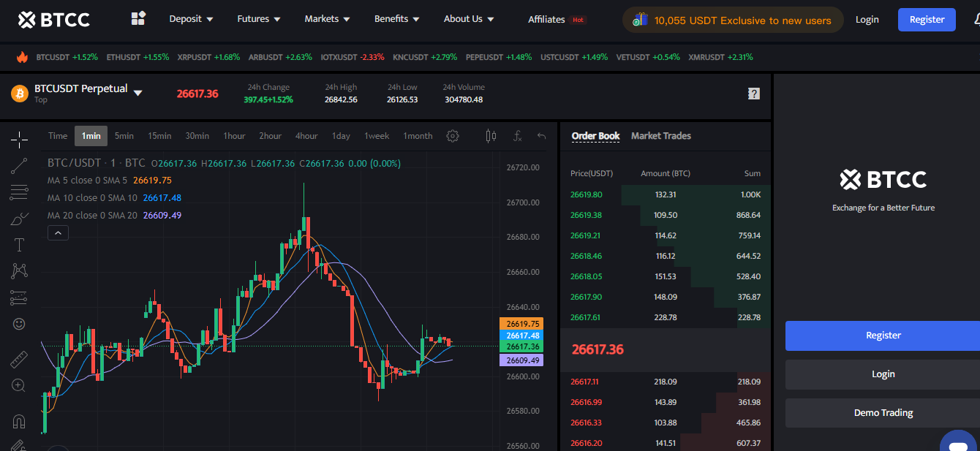
Task: Select the 2hour timeframe
Action: pos(270,136)
